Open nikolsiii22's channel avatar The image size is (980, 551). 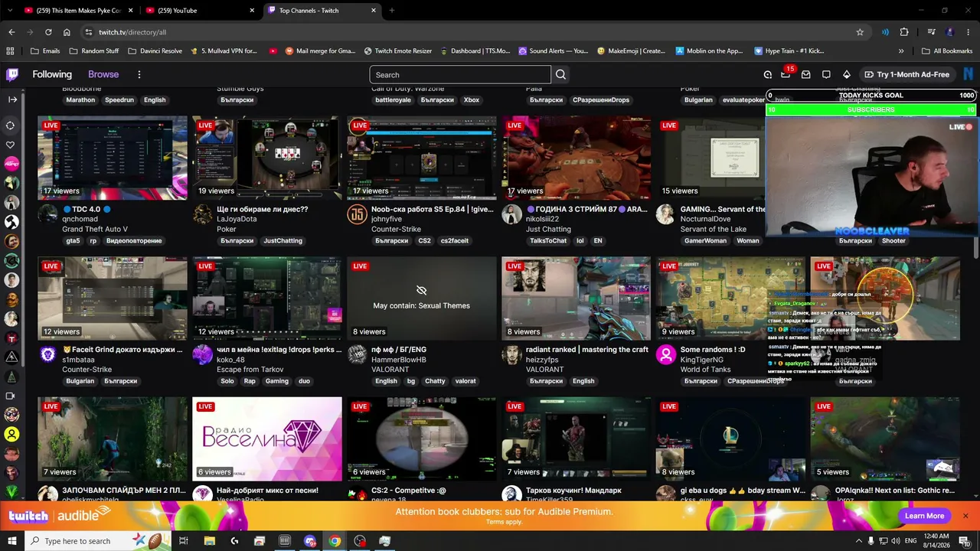point(511,214)
